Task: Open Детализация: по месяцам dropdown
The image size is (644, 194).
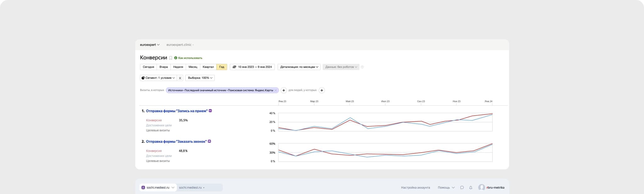Action: pos(299,67)
